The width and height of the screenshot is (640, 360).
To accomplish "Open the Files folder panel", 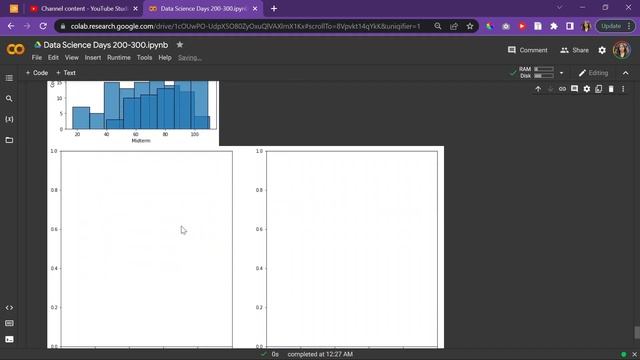I will 9,140.
